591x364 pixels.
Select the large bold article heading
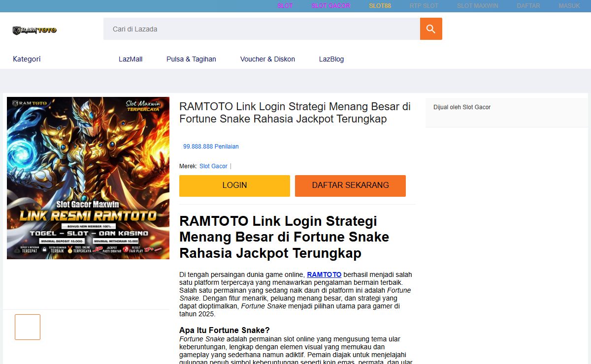(284, 237)
